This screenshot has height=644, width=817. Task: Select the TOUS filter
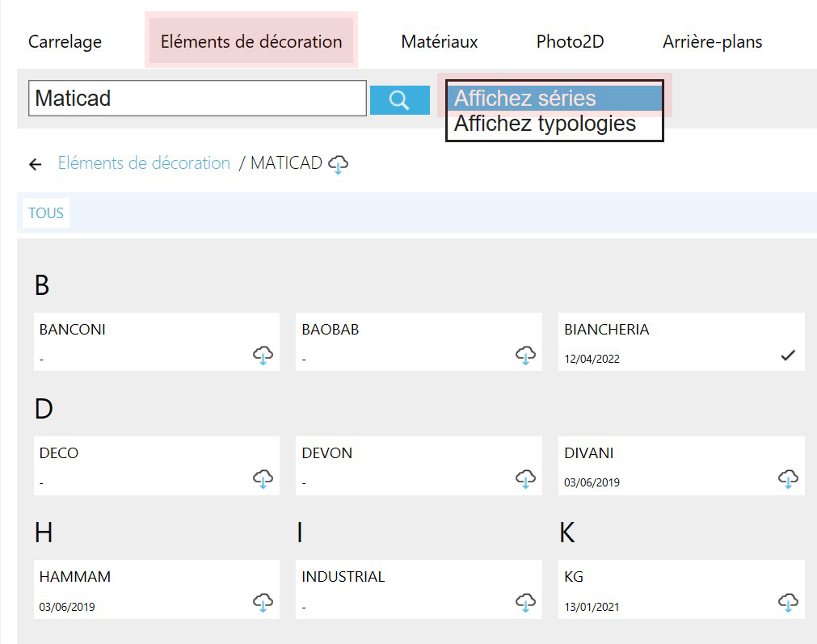click(x=46, y=213)
